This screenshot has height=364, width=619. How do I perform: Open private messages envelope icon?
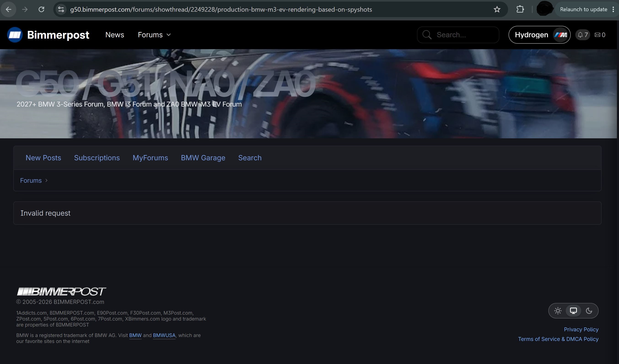600,35
